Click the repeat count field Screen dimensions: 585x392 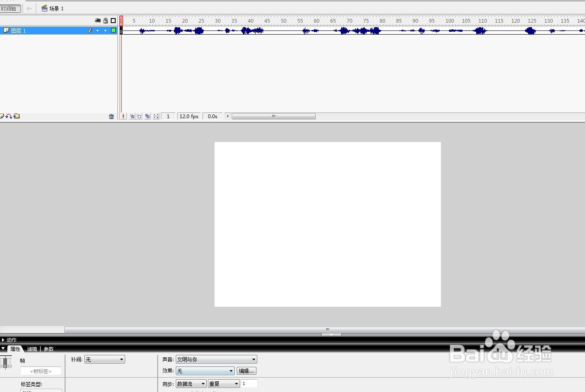pos(249,384)
